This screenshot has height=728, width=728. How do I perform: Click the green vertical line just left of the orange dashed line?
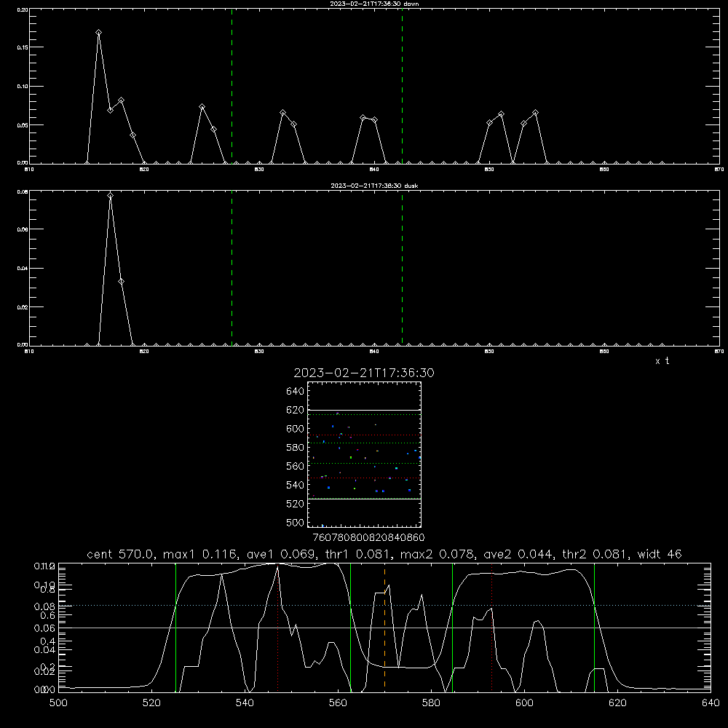[351, 628]
